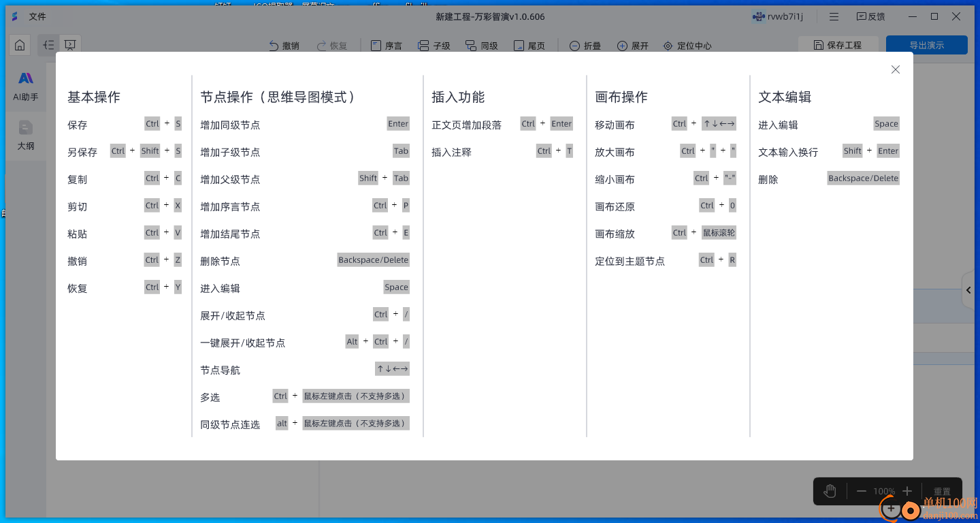Click the 100% zoom value
980x523 pixels.
[x=884, y=491]
